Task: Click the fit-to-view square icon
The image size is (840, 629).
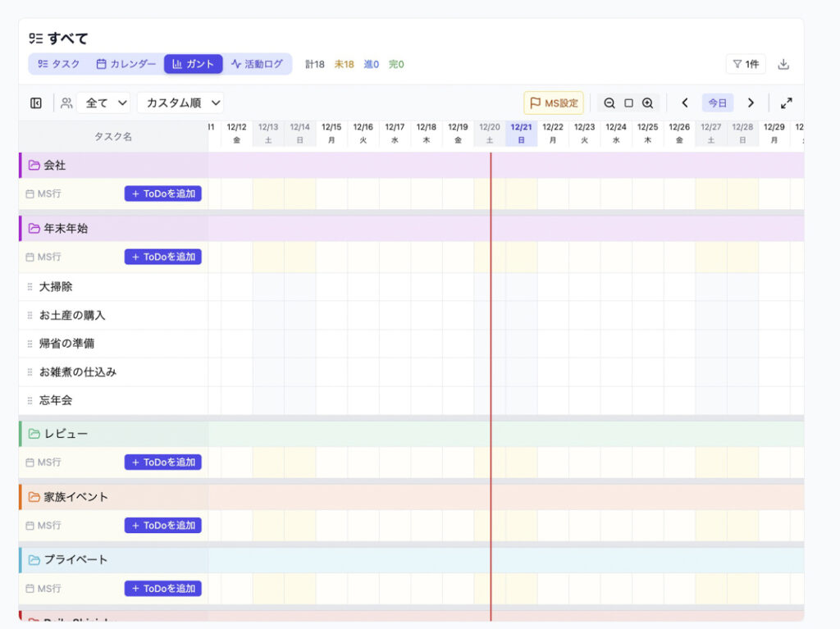Action: pyautogui.click(x=628, y=103)
